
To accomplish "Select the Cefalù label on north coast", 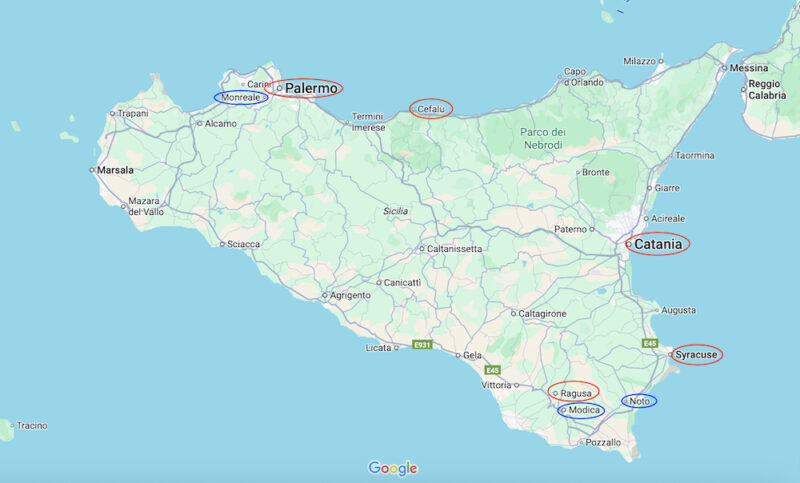I will (431, 108).
